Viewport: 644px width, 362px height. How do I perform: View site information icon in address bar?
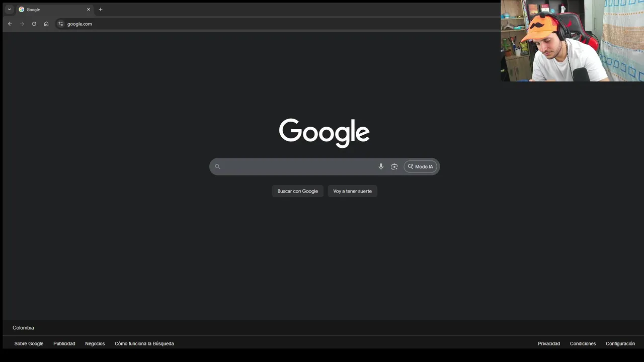click(x=60, y=24)
